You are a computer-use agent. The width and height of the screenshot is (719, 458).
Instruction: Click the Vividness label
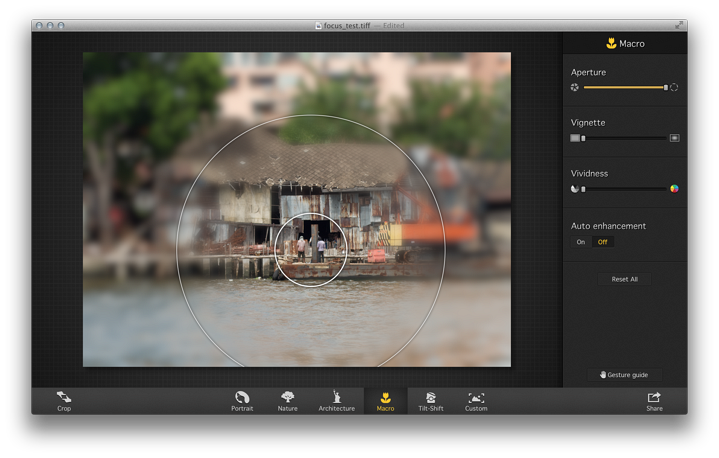[x=589, y=174]
